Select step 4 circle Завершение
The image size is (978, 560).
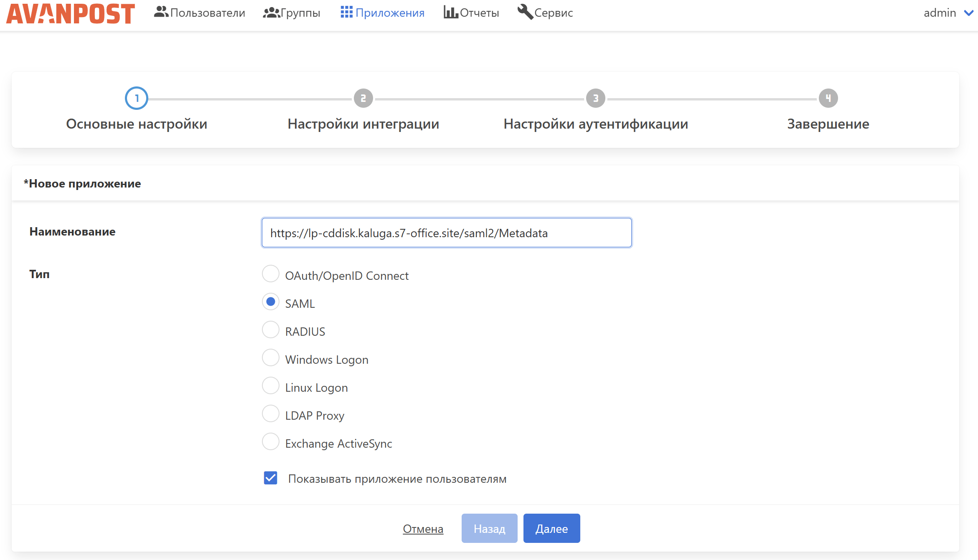[x=828, y=98]
